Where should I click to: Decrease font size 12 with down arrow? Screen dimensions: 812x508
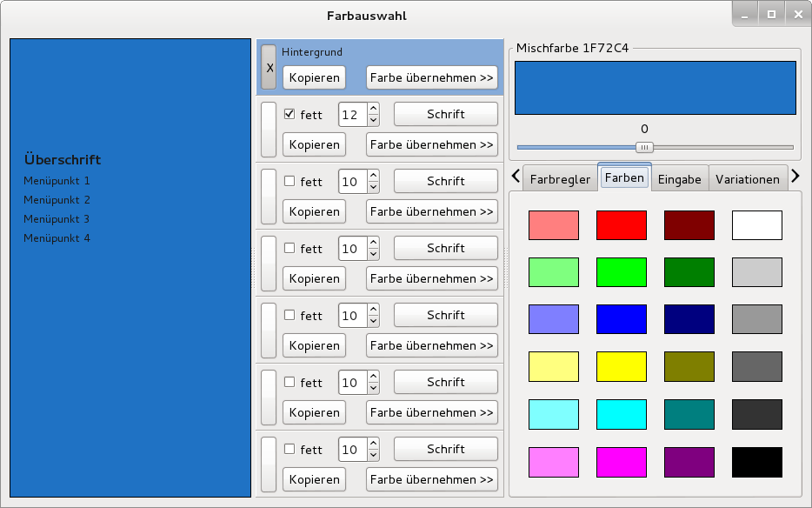coord(373,120)
